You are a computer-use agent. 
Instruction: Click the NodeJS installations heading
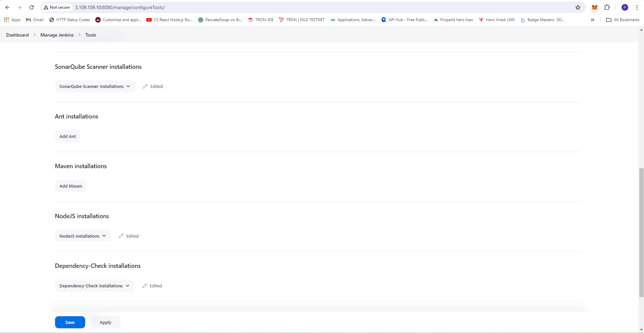(82, 216)
